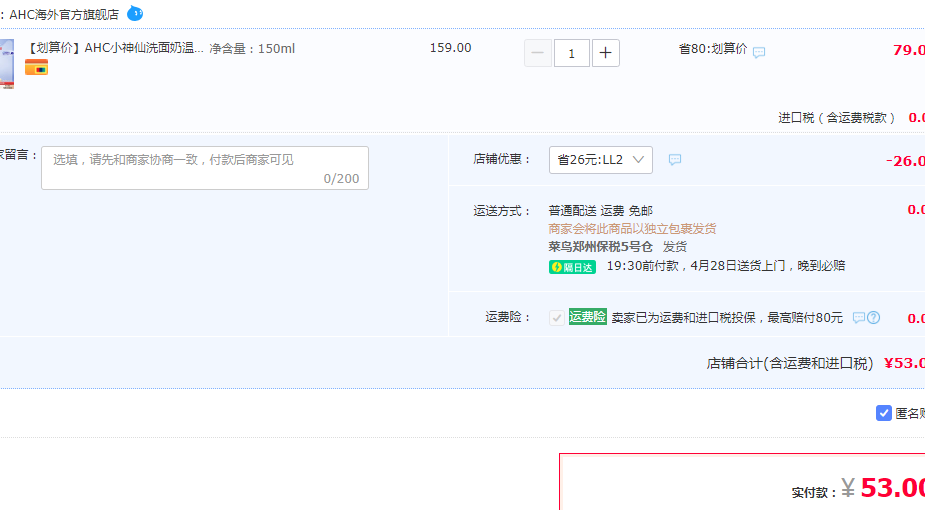Image resolution: width=925 pixels, height=510 pixels.
Task: Click the 净含量：150ml specification text
Action: point(252,49)
